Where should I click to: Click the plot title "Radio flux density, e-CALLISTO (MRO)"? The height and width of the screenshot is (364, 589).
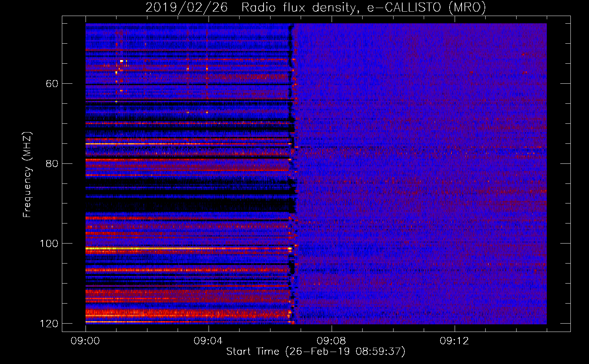tap(363, 8)
